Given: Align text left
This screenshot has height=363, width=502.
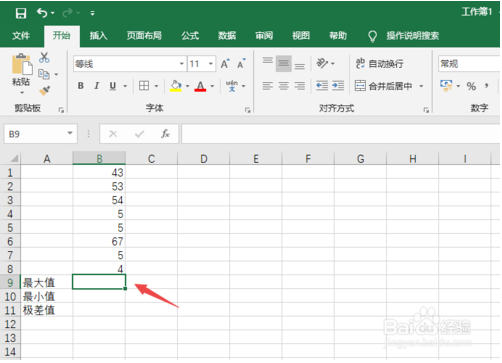Looking at the screenshot, I should tap(267, 86).
